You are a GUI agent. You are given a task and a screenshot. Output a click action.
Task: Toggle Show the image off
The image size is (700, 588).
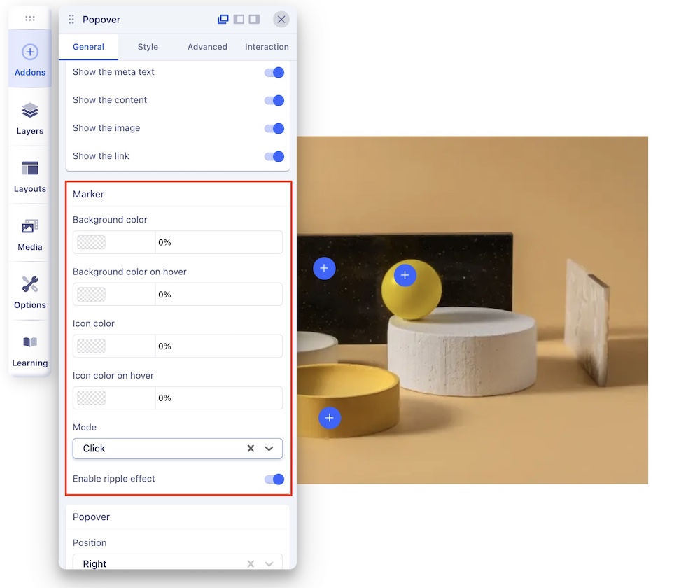point(274,128)
